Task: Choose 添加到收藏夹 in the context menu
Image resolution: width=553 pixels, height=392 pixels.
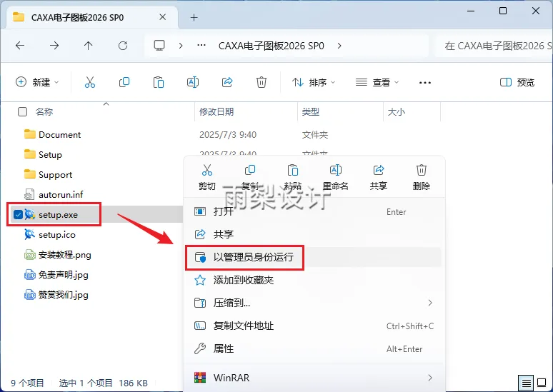Action: 314,280
